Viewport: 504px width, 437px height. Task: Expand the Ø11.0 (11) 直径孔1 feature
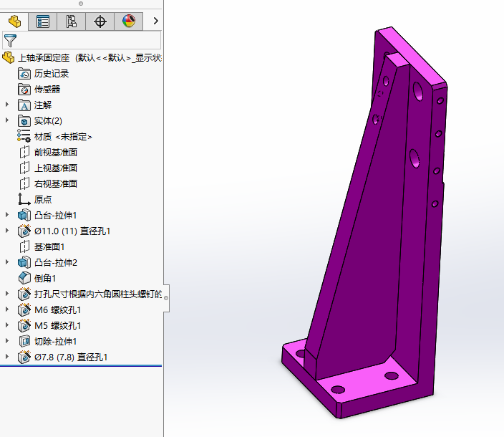tap(7, 231)
